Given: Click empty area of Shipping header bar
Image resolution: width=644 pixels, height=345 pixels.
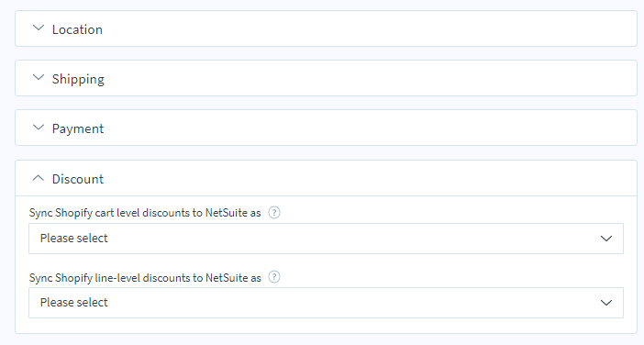Looking at the screenshot, I should click(370, 78).
